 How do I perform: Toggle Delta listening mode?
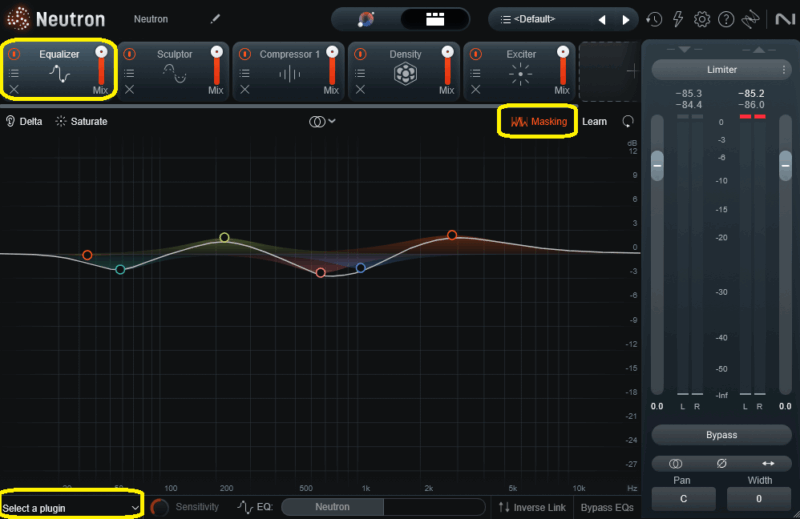tap(24, 121)
